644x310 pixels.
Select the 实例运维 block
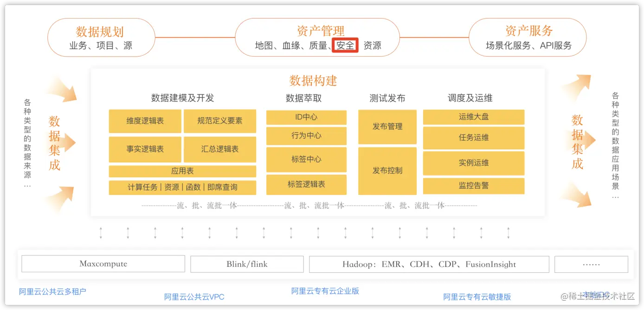[x=474, y=163]
